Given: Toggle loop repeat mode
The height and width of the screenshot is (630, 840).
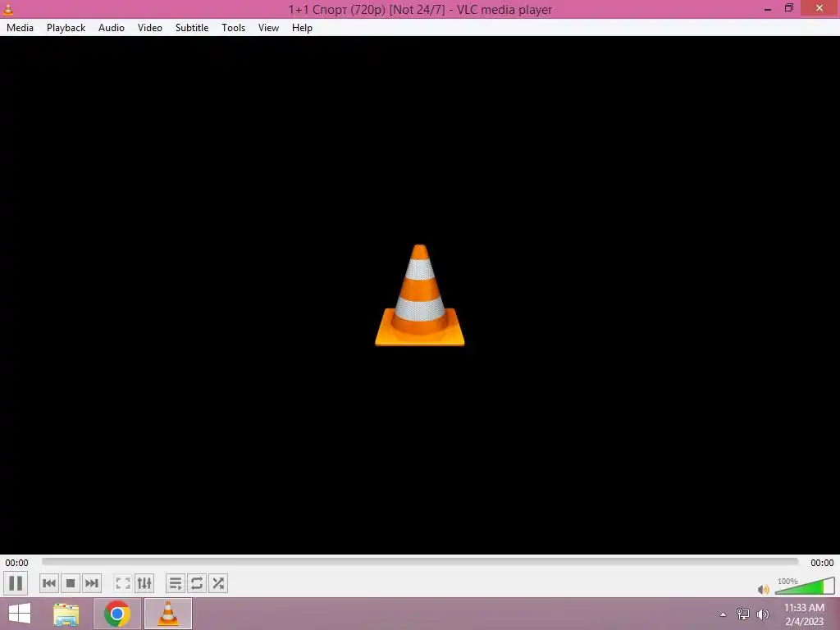Looking at the screenshot, I should coord(197,583).
